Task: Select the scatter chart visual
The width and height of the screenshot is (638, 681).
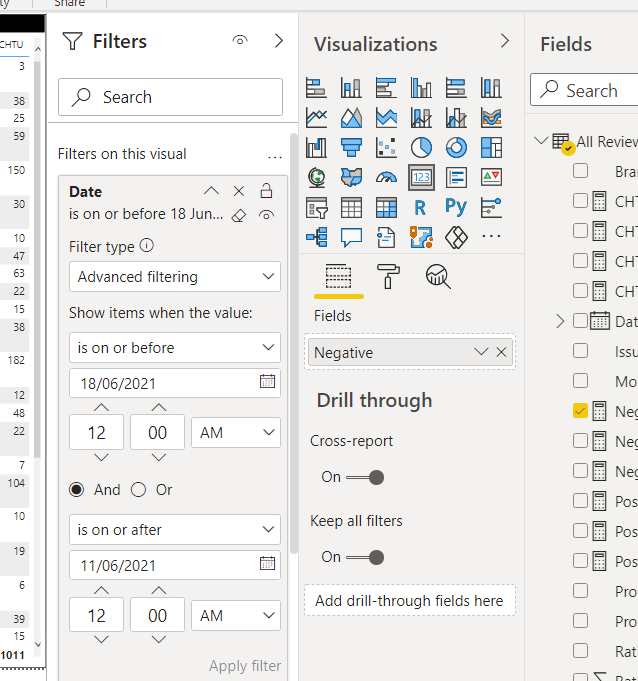Action: point(386,148)
